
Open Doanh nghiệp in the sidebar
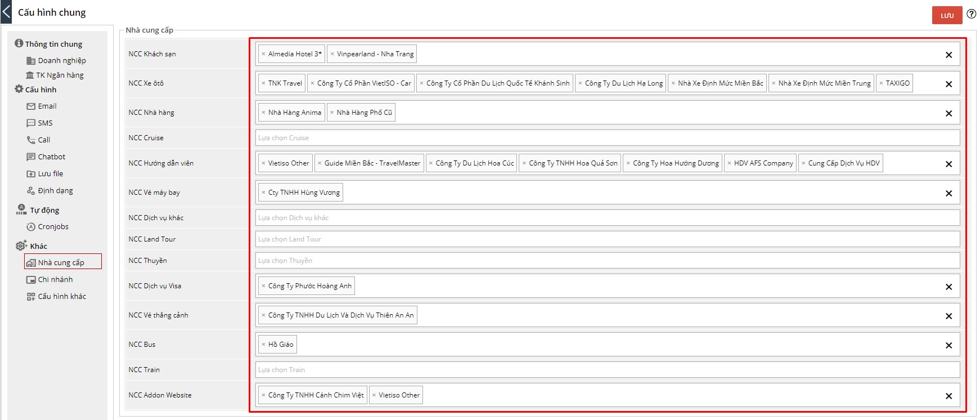(x=56, y=60)
